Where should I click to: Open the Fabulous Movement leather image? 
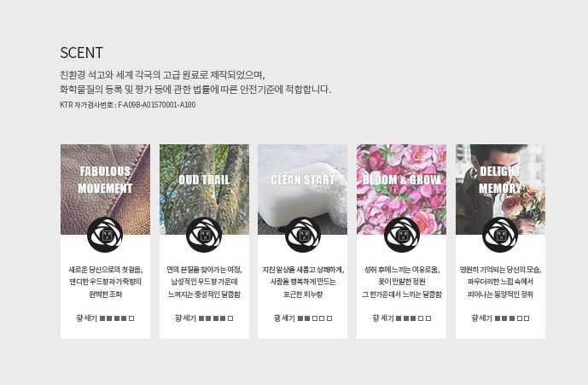105,190
